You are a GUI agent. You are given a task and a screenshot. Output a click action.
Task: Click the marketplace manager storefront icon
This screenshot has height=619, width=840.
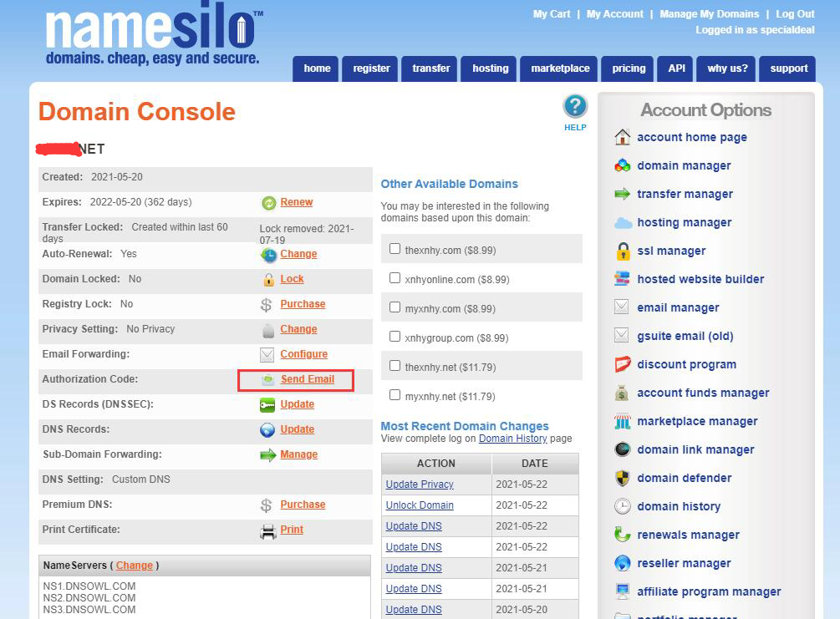pos(623,421)
